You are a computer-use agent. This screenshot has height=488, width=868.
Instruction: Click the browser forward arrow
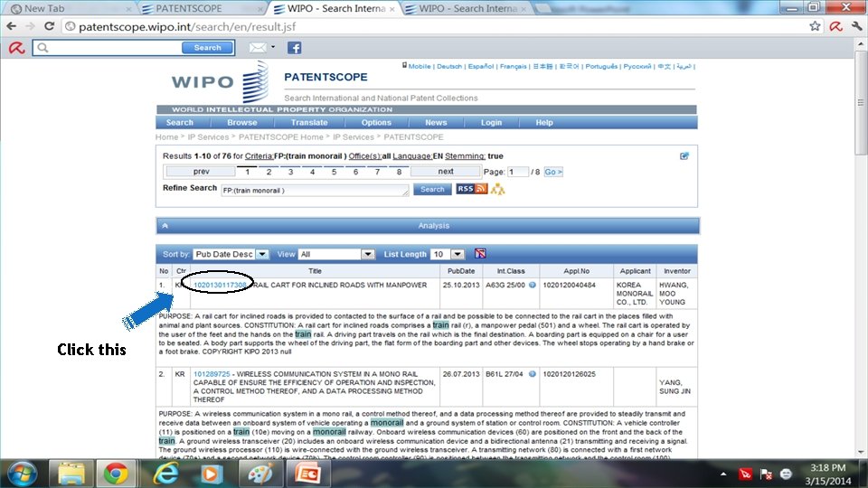(31, 26)
